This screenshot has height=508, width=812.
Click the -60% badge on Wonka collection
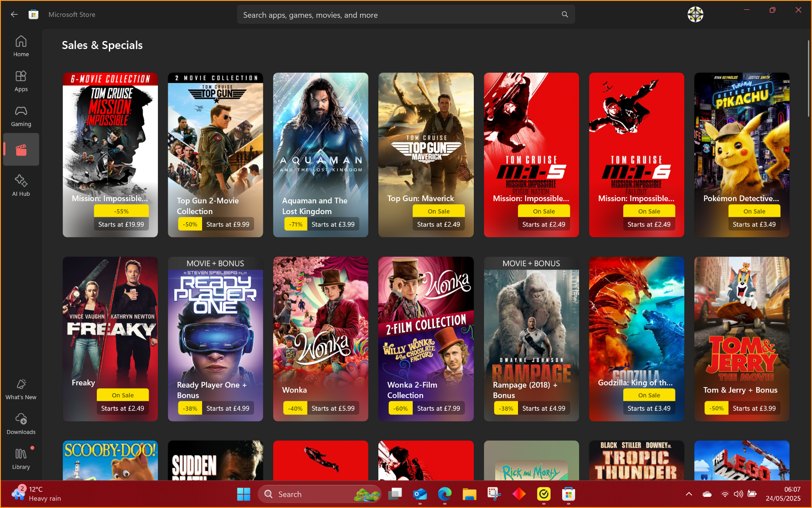(x=401, y=409)
